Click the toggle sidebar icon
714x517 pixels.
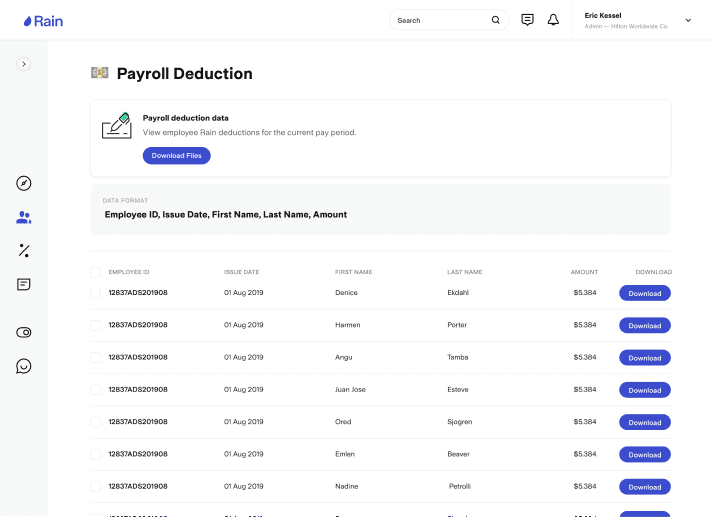click(24, 332)
